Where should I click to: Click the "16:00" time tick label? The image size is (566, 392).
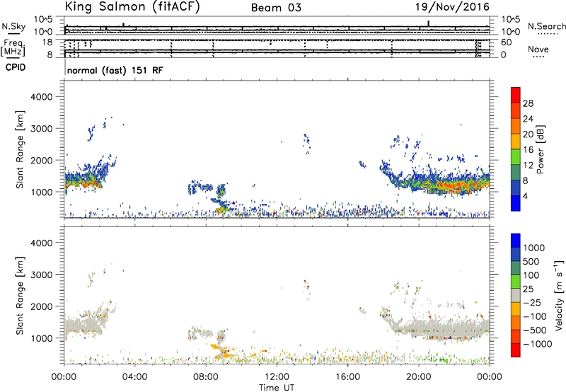point(347,377)
